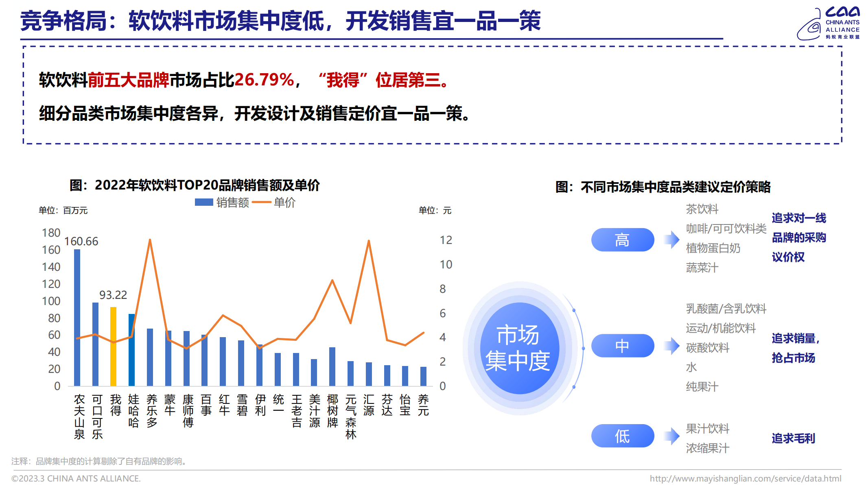Screen dimensions: 868x488
Task: Click the 运动/机能饮料 category text
Action: (x=721, y=328)
